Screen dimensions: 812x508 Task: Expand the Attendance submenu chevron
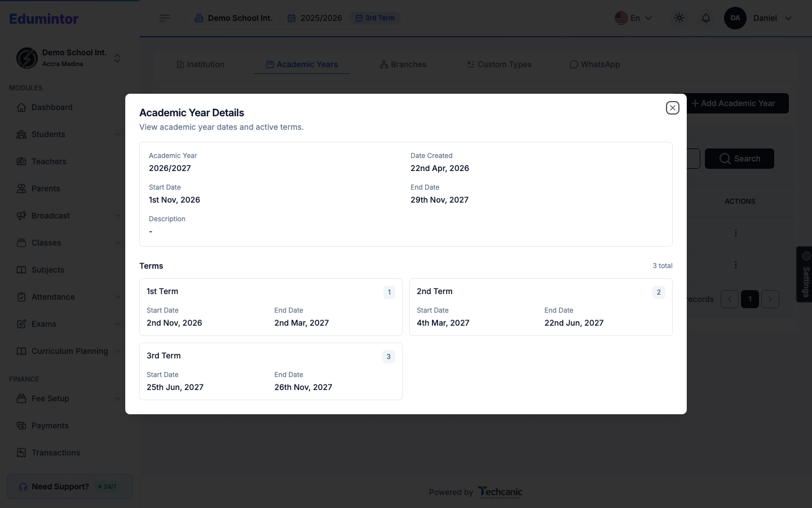pyautogui.click(x=118, y=297)
